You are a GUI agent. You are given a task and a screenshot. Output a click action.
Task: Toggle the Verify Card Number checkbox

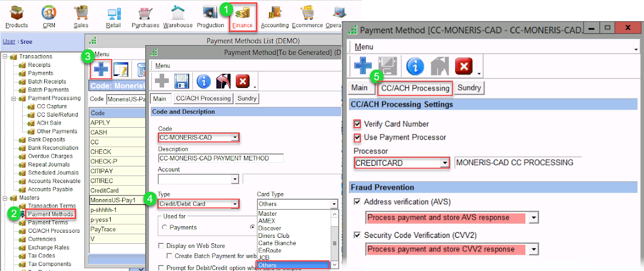click(x=357, y=124)
